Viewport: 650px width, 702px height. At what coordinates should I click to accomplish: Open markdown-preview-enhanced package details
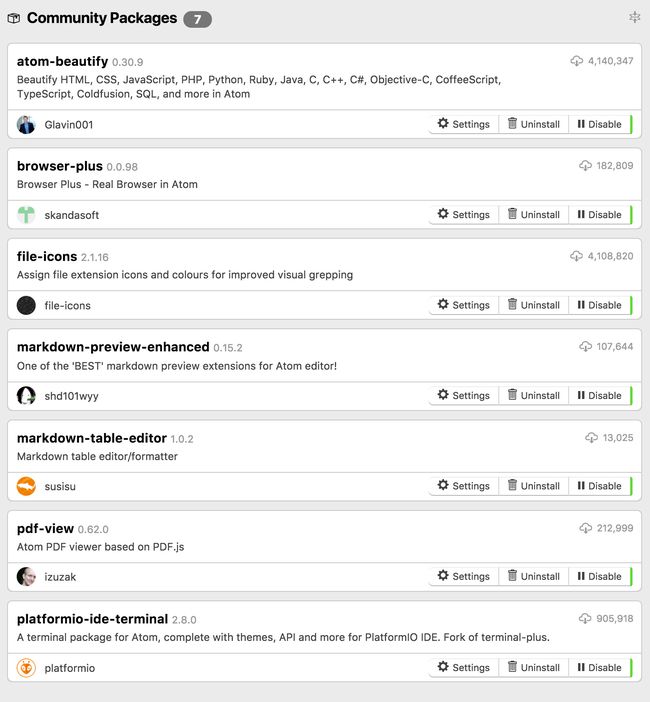tap(113, 347)
